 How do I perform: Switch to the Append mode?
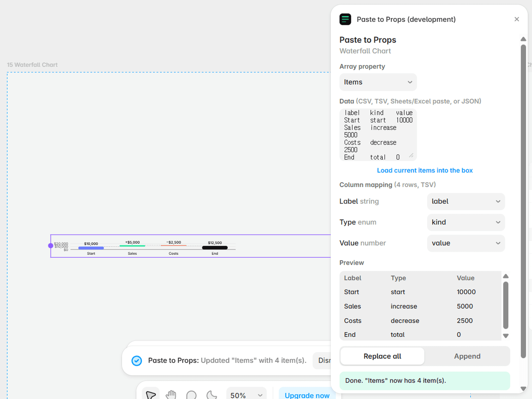point(467,356)
